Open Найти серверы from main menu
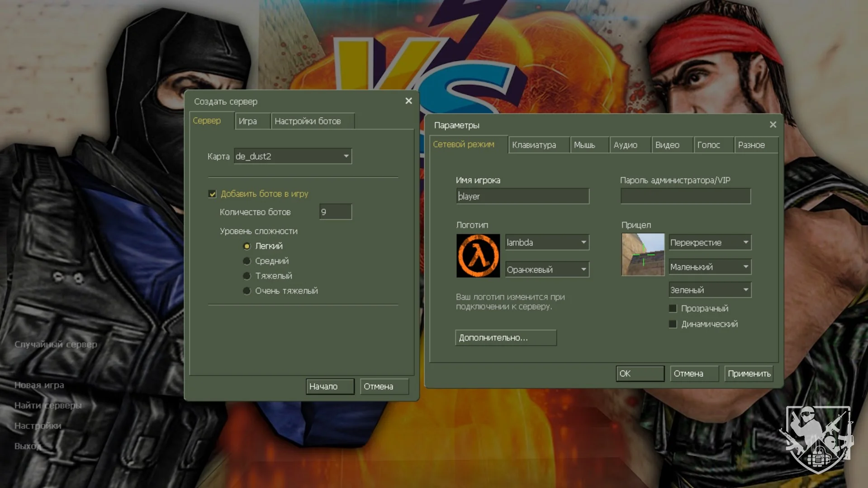The height and width of the screenshot is (488, 868). point(48,405)
